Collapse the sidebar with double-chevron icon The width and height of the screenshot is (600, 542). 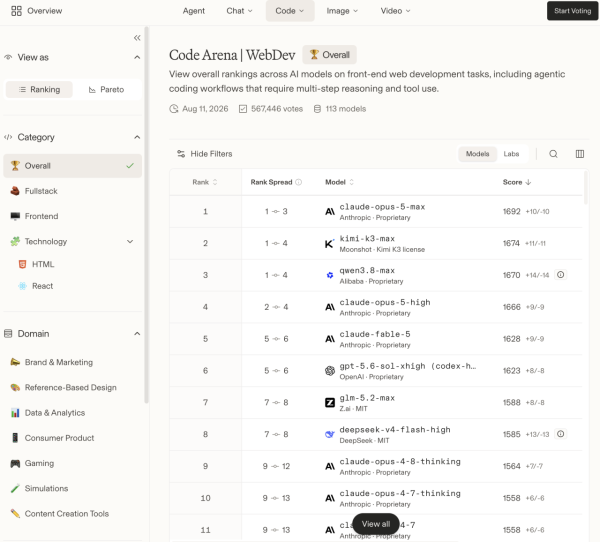tap(137, 38)
